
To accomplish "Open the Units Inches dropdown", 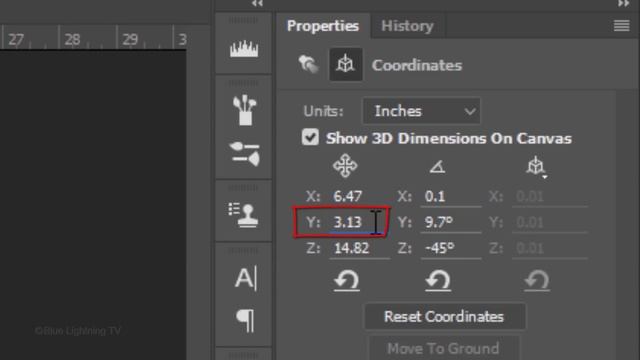I will click(x=421, y=111).
